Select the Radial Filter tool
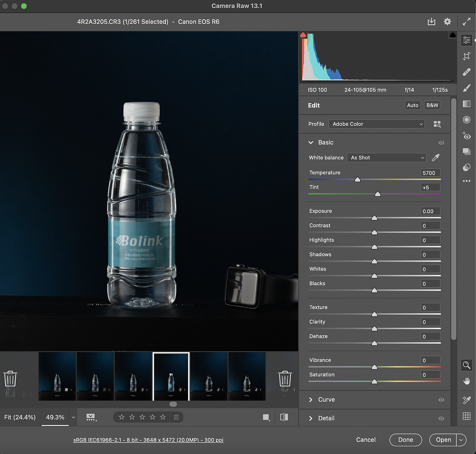The height and width of the screenshot is (454, 476). click(467, 120)
